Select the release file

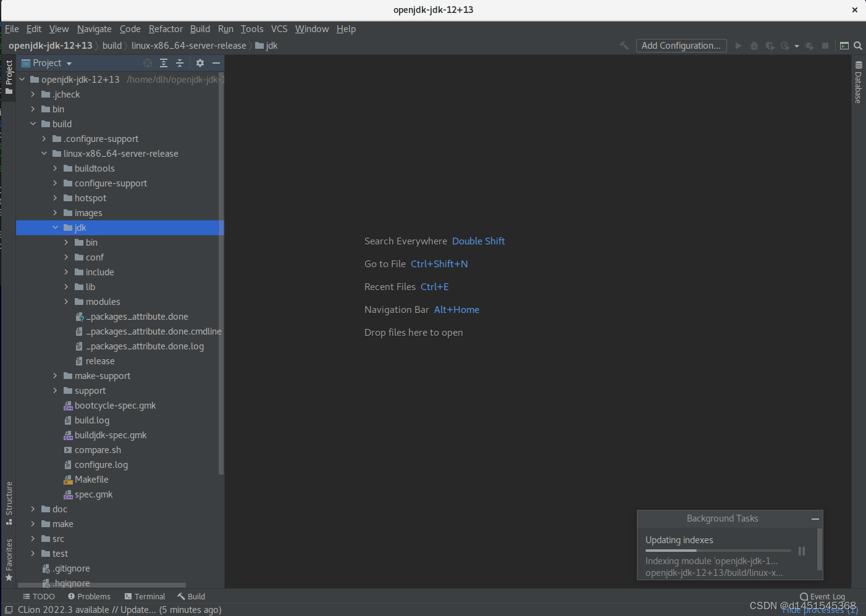pyautogui.click(x=100, y=361)
